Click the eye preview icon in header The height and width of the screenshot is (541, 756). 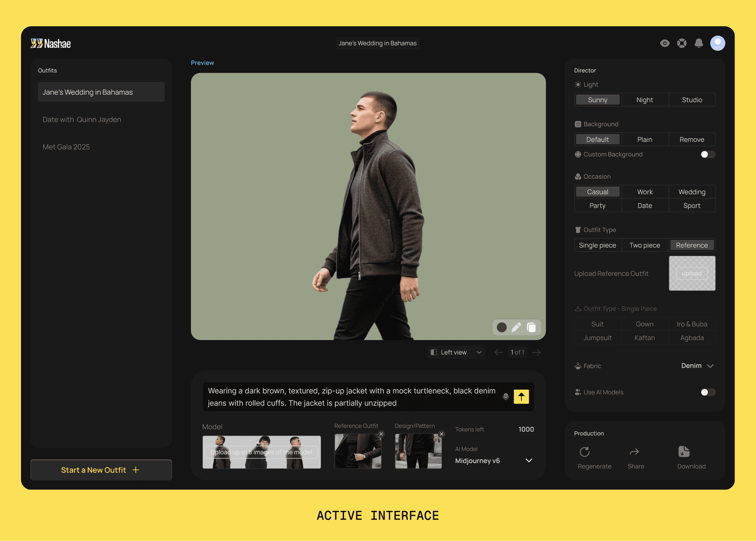(x=665, y=43)
